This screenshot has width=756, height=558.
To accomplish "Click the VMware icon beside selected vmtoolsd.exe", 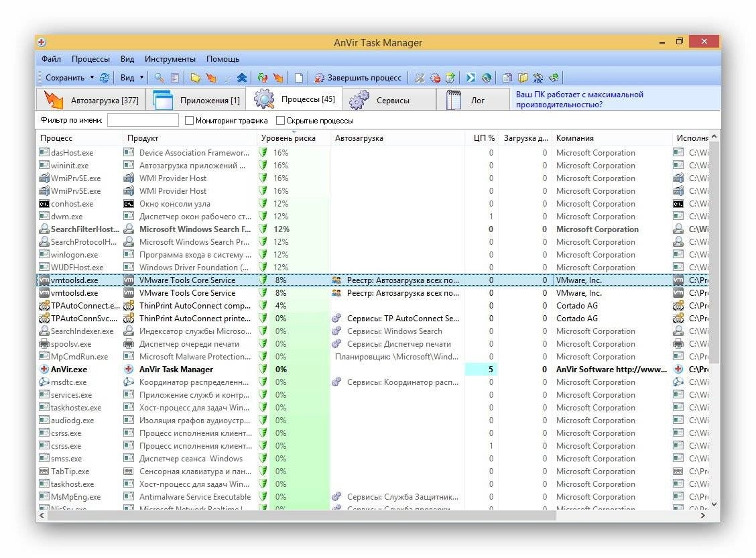I will pyautogui.click(x=44, y=280).
